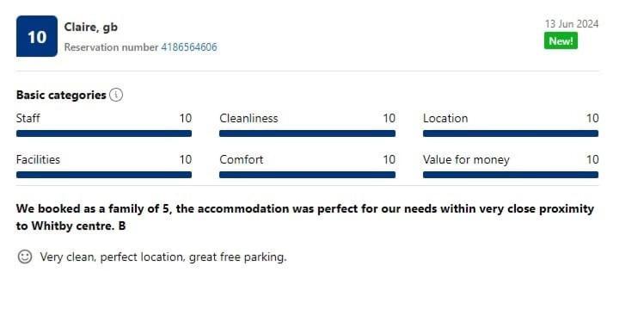
Task: Click the Facilities rating bar
Action: 104,175
